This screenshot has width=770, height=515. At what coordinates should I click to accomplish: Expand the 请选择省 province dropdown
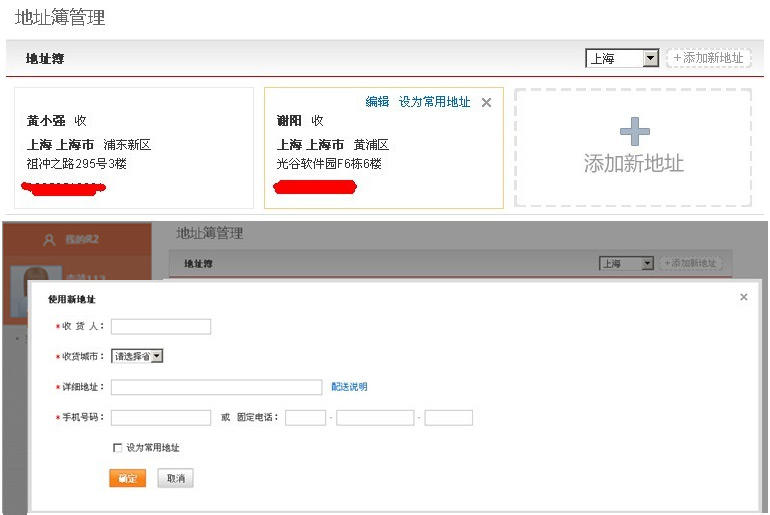point(137,356)
